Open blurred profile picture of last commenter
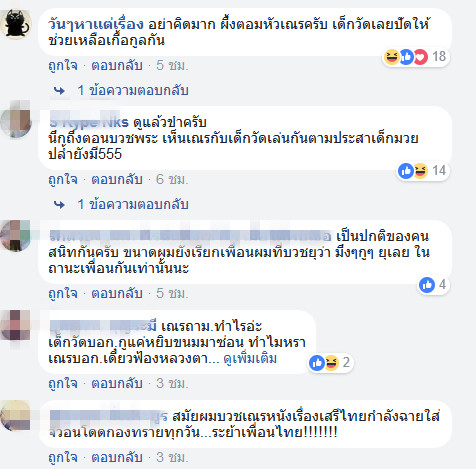The image size is (476, 469). coord(15,416)
